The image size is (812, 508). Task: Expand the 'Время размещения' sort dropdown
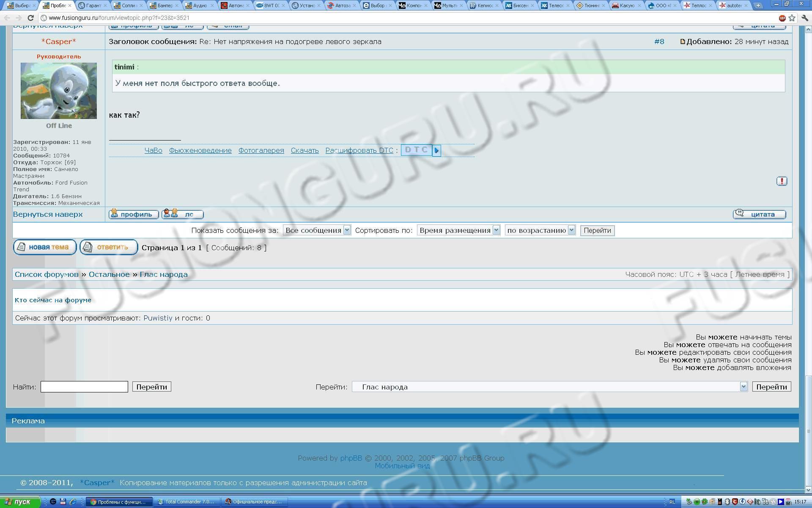tap(458, 230)
